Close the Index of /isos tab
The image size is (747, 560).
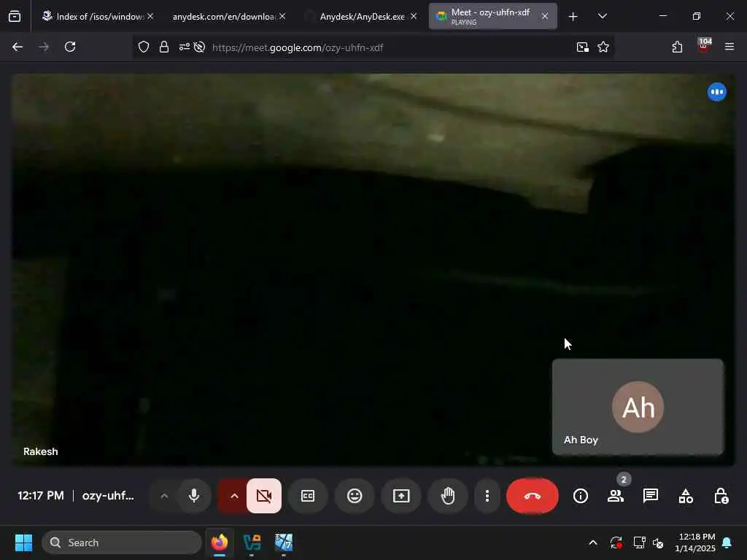tap(150, 16)
